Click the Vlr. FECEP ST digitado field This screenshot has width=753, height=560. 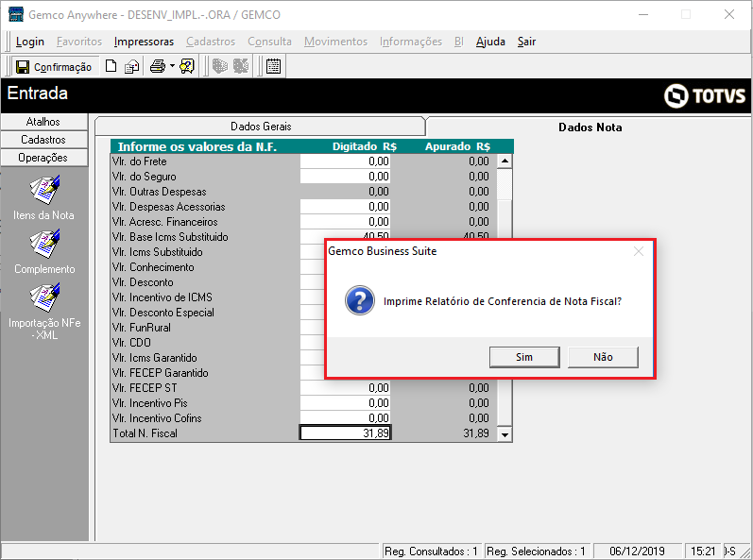tap(345, 388)
